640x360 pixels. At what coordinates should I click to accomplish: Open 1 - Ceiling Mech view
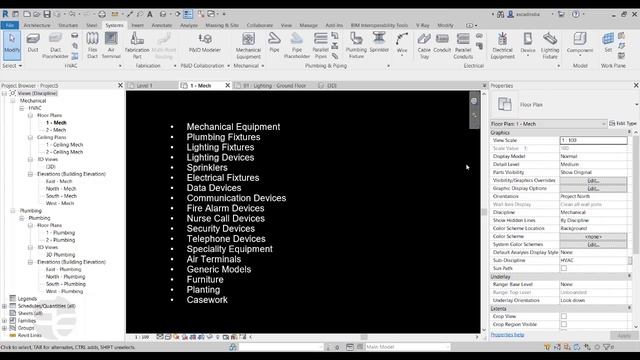click(64, 145)
